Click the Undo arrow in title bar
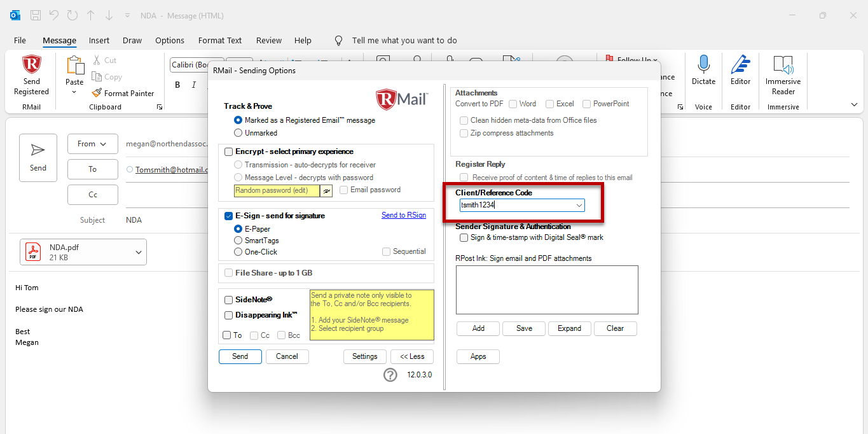Viewport: 868px width, 434px height. (54, 15)
